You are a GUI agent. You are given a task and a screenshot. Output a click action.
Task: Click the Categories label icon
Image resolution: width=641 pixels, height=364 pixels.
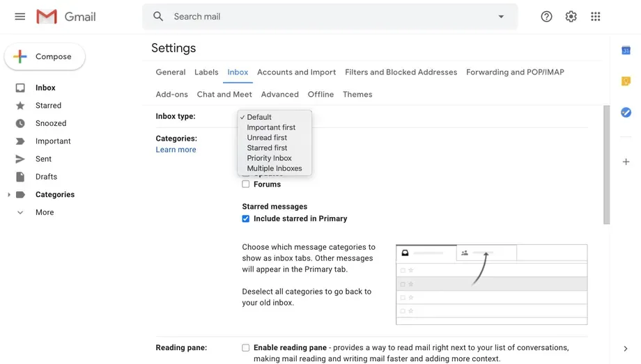click(x=20, y=194)
